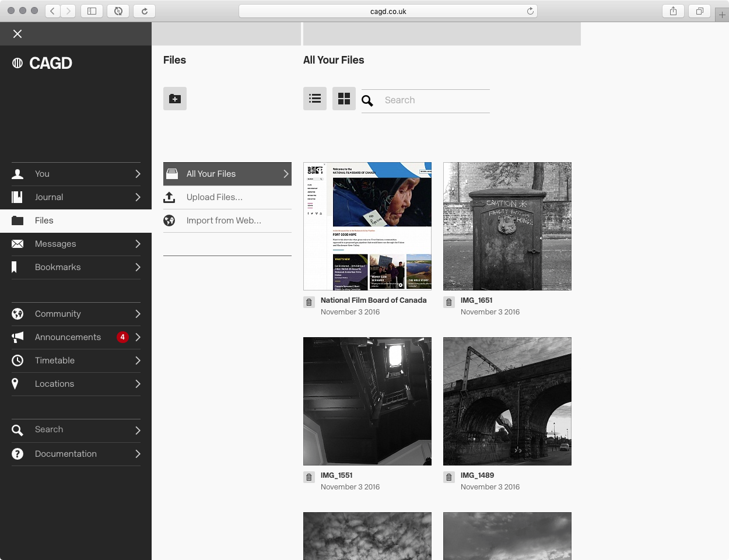Click the Upload Files arrow icon
Screen dimensions: 729x560
click(169, 197)
